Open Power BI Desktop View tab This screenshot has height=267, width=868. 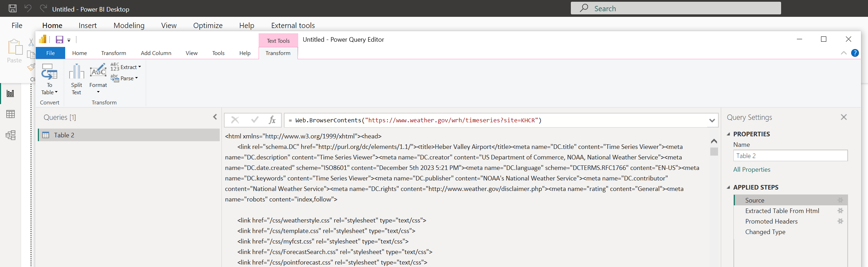(x=169, y=25)
